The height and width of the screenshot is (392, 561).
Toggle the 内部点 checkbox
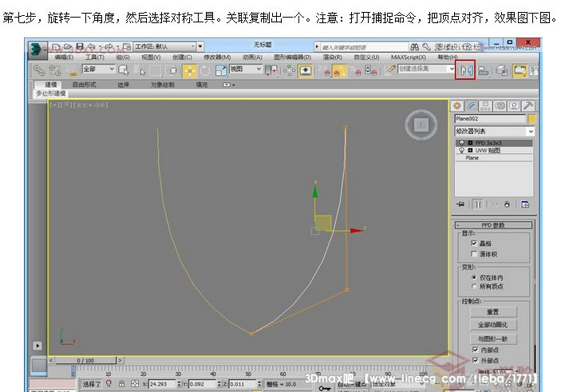click(x=475, y=350)
